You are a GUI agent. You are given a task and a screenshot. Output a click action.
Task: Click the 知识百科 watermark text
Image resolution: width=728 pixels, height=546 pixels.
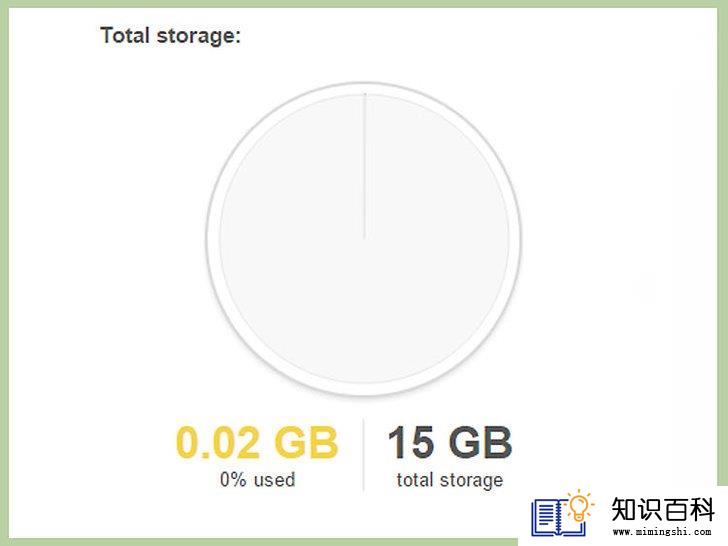point(662,510)
